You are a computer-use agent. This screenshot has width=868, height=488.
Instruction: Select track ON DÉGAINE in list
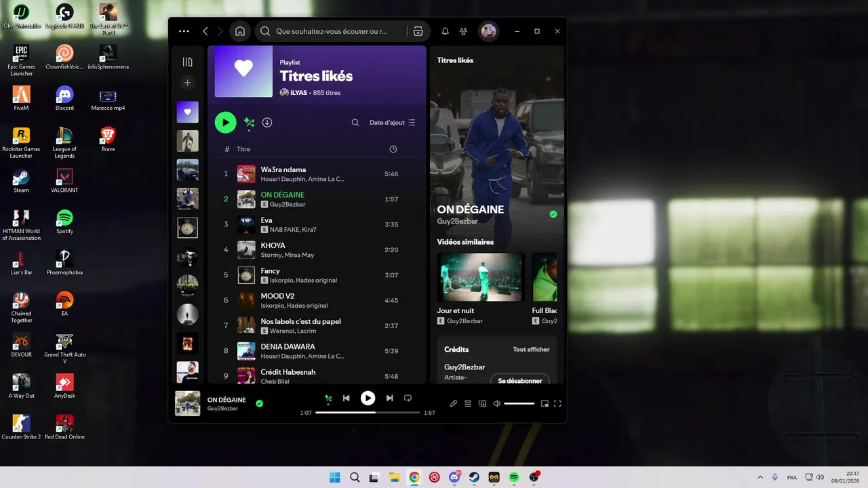coord(317,199)
